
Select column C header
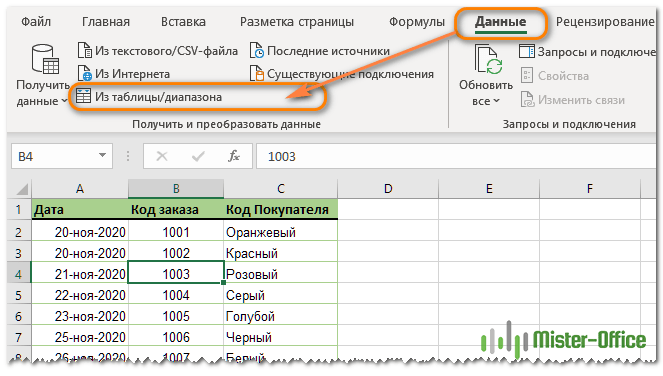tap(281, 189)
